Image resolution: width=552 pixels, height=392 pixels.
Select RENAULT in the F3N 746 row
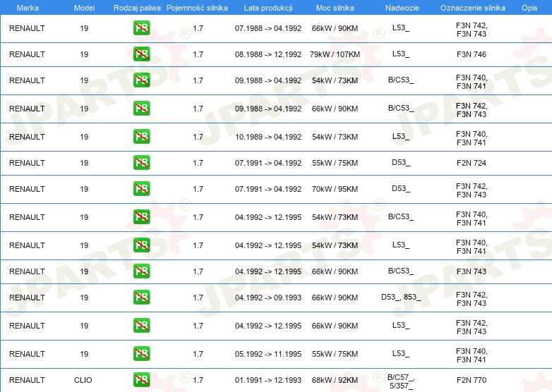click(x=27, y=54)
